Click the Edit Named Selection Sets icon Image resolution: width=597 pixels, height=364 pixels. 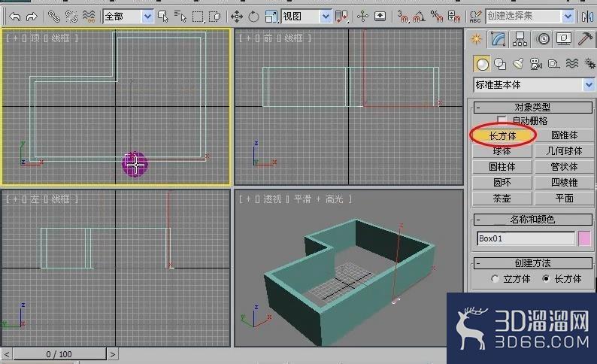point(475,17)
